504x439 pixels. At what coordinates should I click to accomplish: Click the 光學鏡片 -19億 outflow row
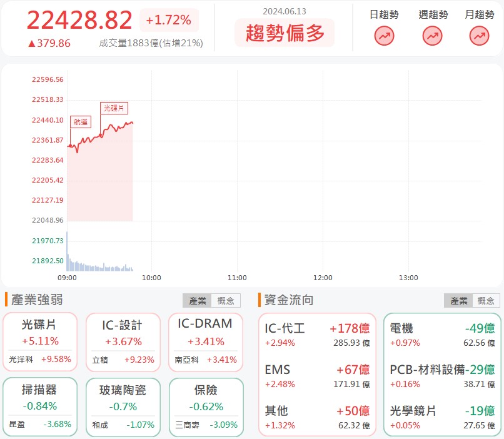point(442,418)
